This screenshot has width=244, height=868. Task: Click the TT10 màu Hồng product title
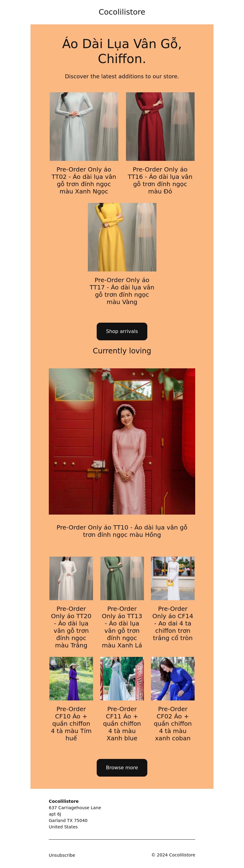122,531
